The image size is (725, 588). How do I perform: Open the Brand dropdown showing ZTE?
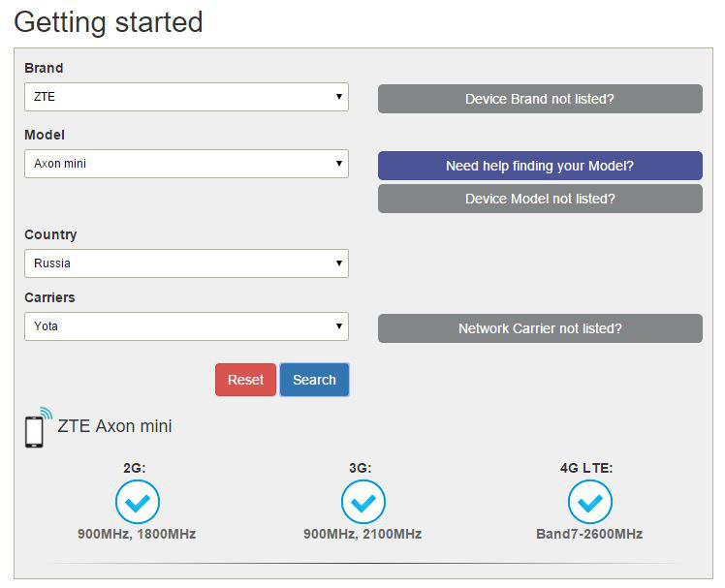[186, 97]
